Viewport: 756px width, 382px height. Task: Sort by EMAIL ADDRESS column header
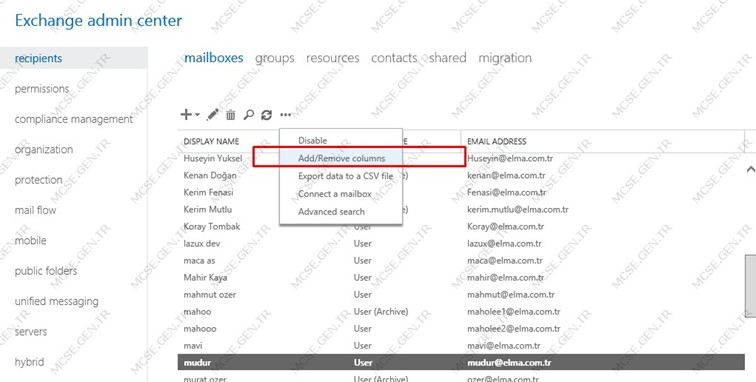(x=497, y=141)
